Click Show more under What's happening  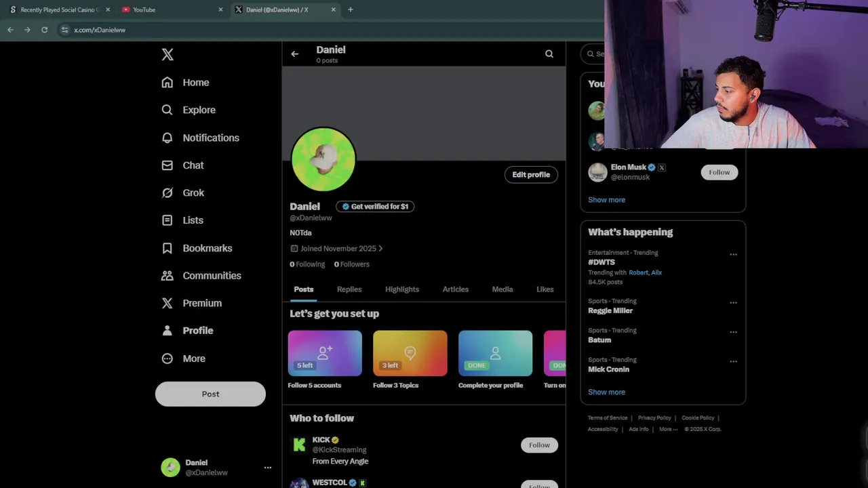coord(607,392)
